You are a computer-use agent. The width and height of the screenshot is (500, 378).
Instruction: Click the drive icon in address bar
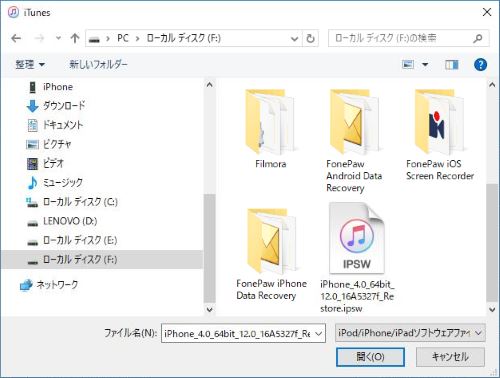coord(94,39)
